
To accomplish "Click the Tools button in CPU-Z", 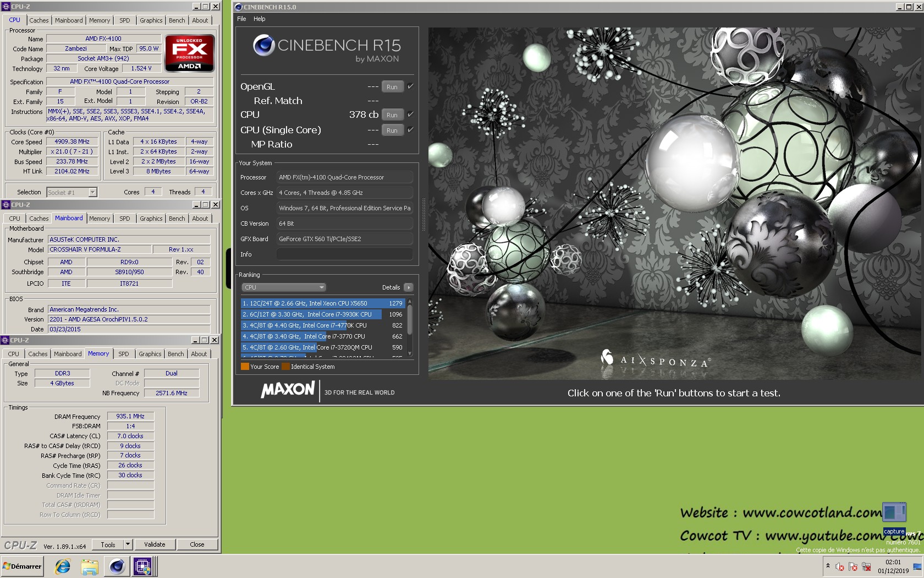I will (108, 544).
